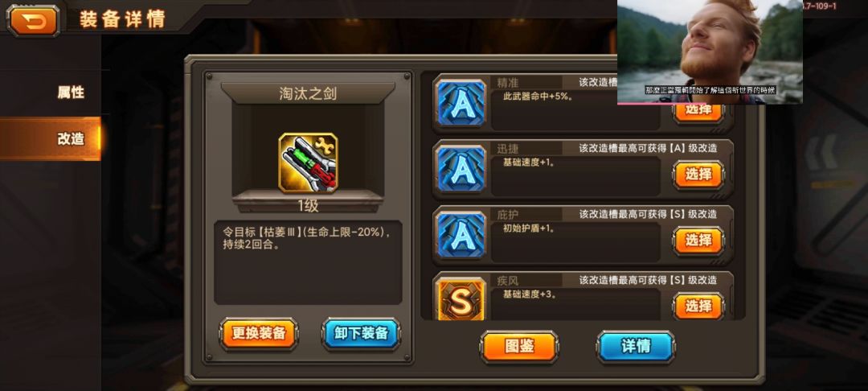The height and width of the screenshot is (391, 868).
Task: Click the 基础速度+3 description field
Action: click(x=575, y=304)
